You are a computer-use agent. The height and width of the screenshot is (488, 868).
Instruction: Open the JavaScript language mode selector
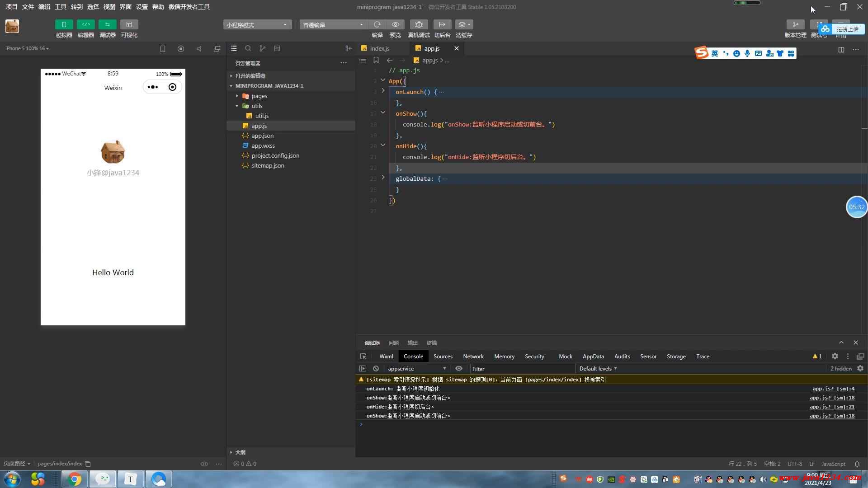(x=833, y=464)
